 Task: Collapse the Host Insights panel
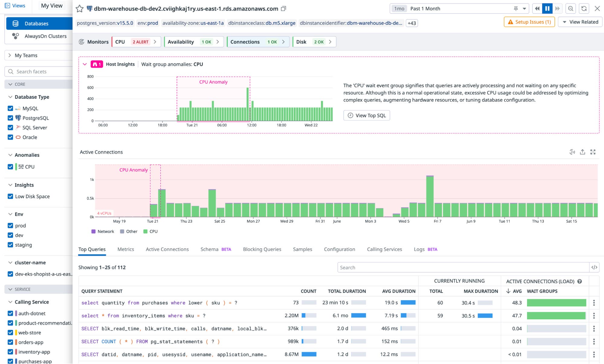[x=85, y=64]
